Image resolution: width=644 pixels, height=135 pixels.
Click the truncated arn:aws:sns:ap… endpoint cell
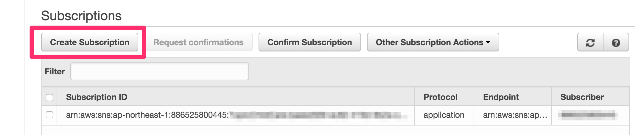pos(512,115)
